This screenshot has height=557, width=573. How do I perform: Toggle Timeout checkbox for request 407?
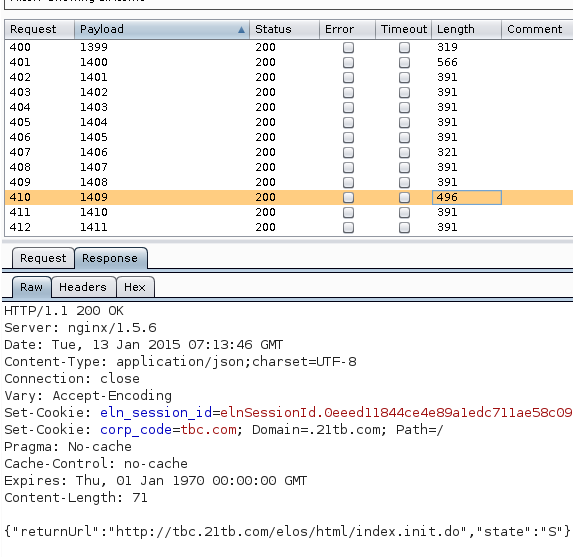[x=404, y=152]
